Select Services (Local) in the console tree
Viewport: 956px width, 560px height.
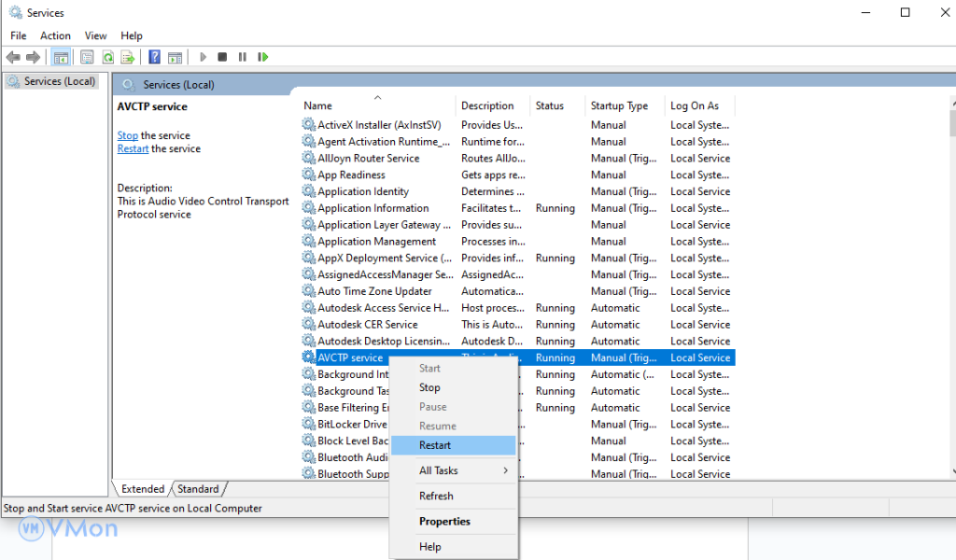(x=52, y=81)
